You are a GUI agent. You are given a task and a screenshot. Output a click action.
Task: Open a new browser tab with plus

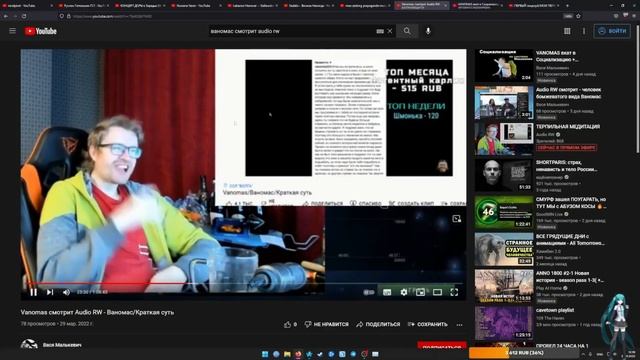[568, 6]
